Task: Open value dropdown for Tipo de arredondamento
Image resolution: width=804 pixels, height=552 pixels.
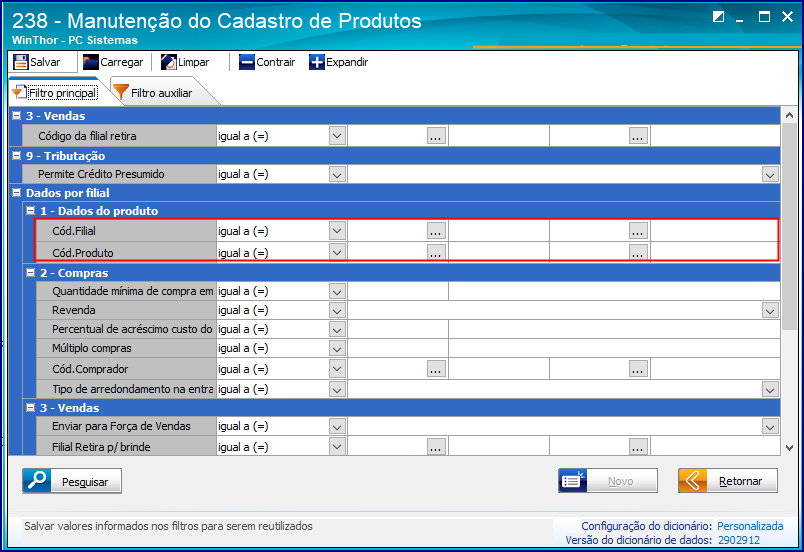Action: pyautogui.click(x=770, y=389)
